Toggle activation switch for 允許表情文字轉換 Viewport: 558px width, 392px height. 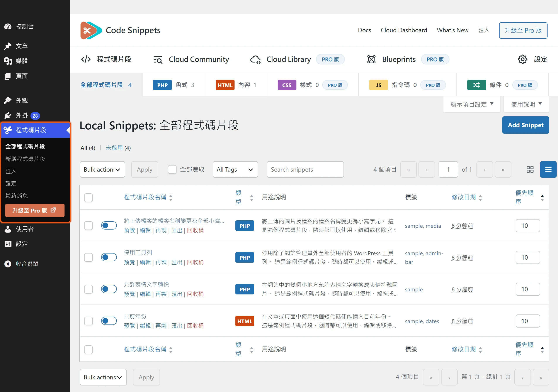coord(109,289)
